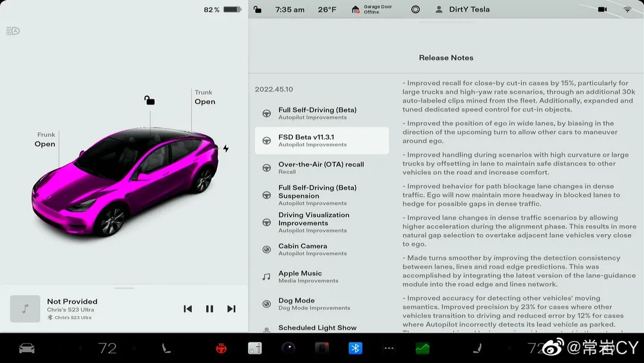This screenshot has height=363, width=644.
Task: Tap the 'Not Provided' track title
Action: point(72,301)
